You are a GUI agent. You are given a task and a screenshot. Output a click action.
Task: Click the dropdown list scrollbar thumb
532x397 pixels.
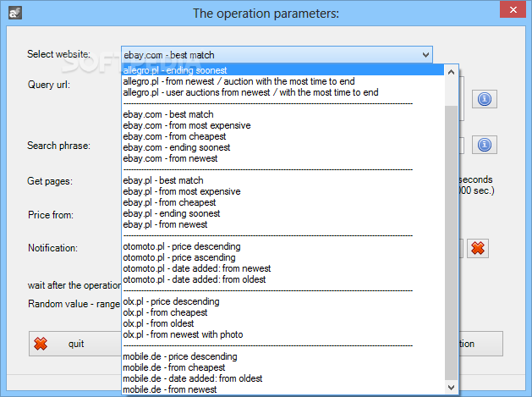coord(451,242)
